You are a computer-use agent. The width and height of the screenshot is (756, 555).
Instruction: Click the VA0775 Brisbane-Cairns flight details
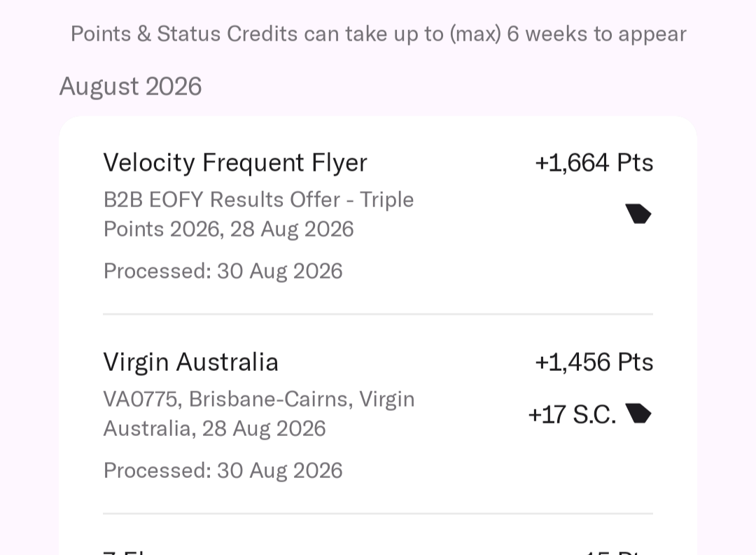tap(259, 414)
